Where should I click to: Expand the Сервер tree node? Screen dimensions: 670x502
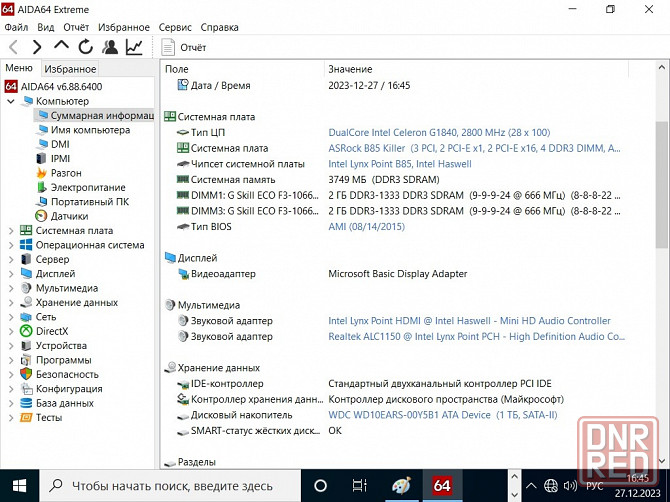pos(11,259)
